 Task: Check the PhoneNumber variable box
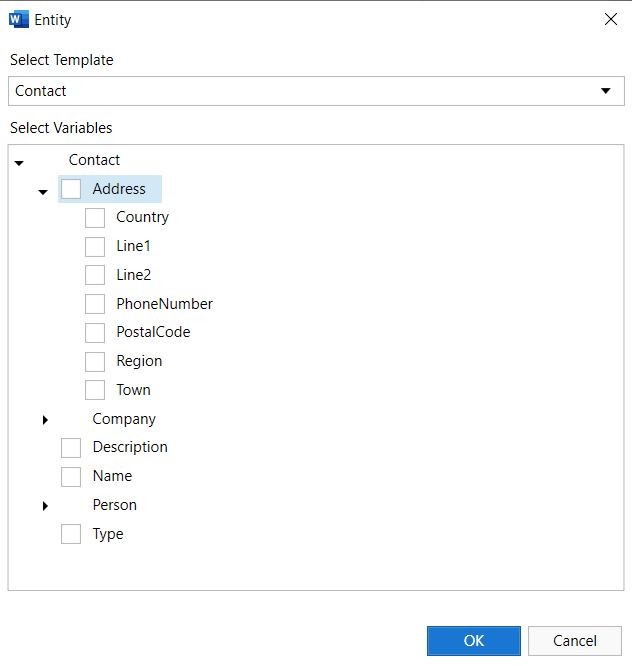click(x=95, y=304)
